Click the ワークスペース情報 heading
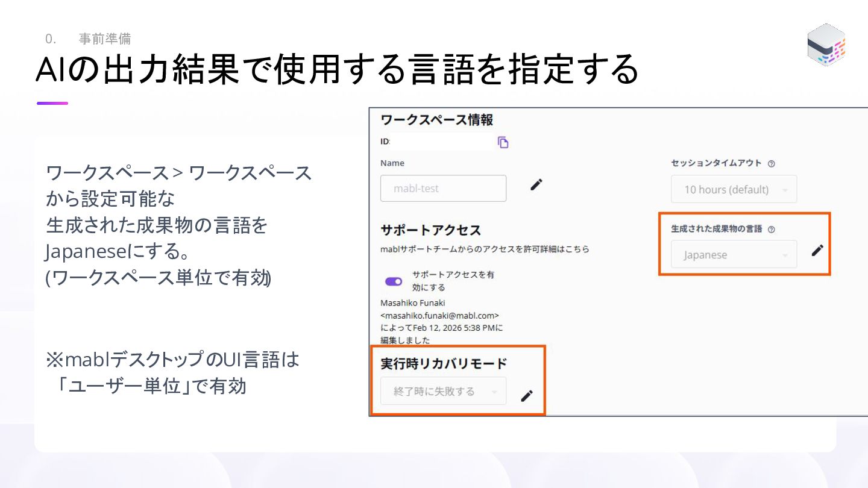Screen dimensions: 868x488 pos(437,120)
